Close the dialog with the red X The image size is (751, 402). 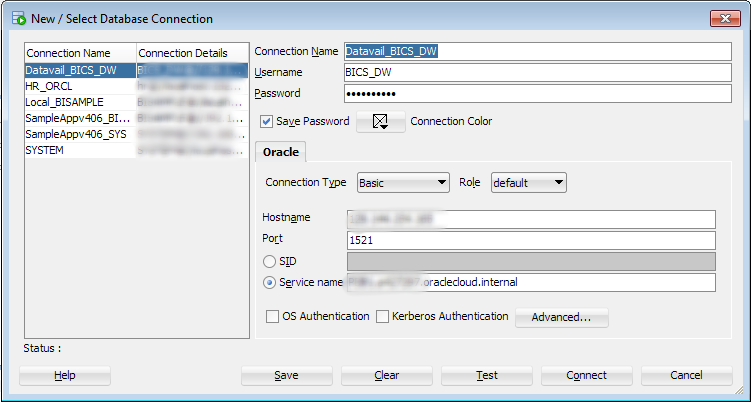(726, 19)
